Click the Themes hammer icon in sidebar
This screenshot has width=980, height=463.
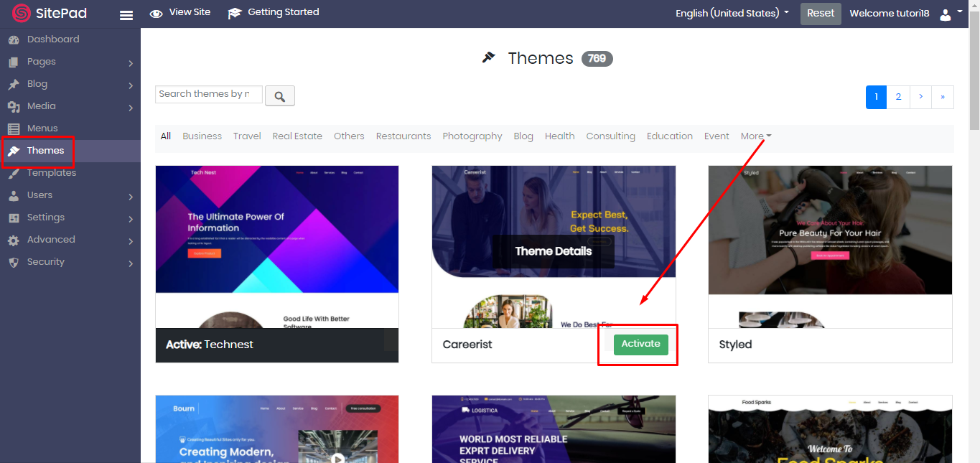(14, 151)
